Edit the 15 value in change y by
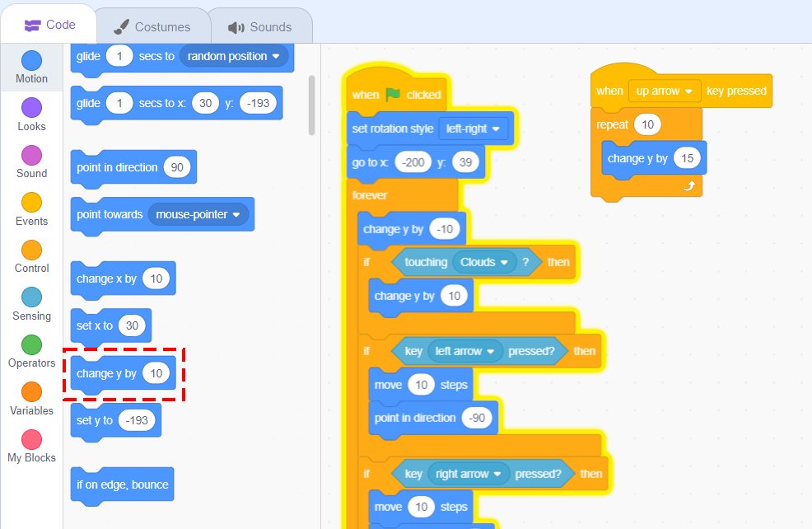The height and width of the screenshot is (529, 812). click(687, 158)
